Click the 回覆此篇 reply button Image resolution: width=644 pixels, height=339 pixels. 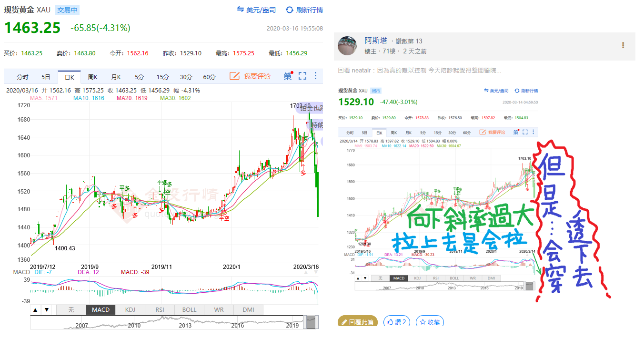point(358,322)
